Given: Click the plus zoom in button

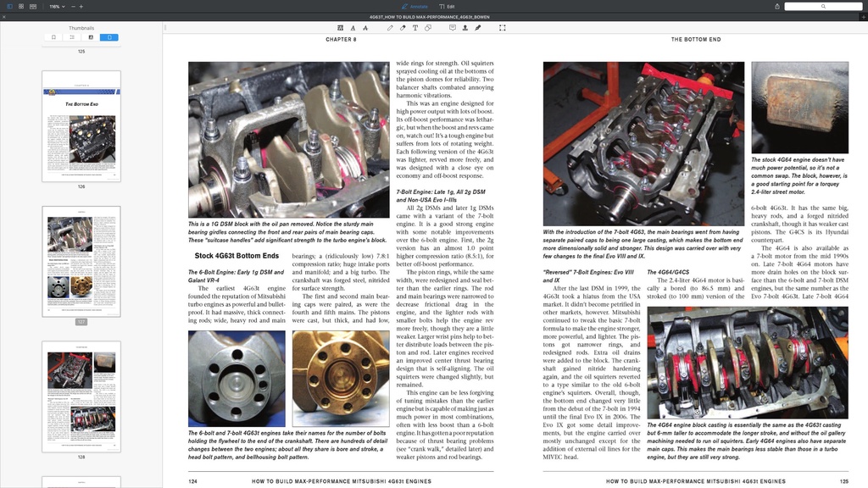Looking at the screenshot, I should [81, 7].
